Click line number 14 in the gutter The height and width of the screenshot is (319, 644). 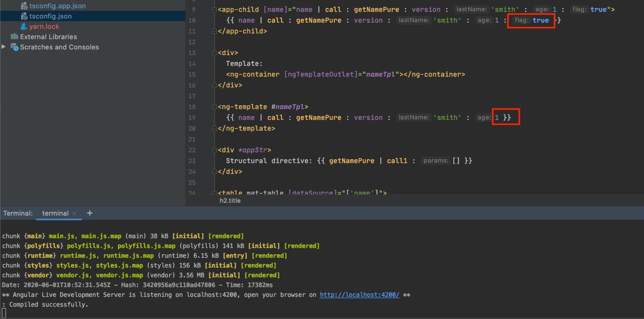(191, 64)
